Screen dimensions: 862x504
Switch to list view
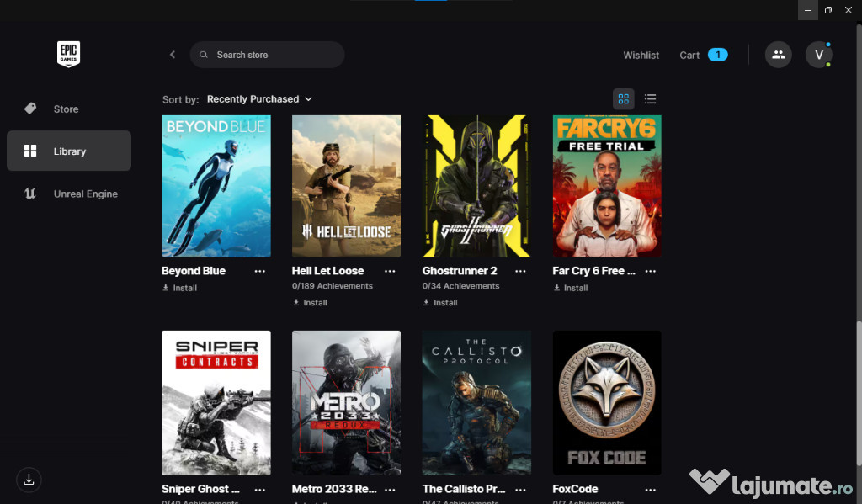(651, 99)
